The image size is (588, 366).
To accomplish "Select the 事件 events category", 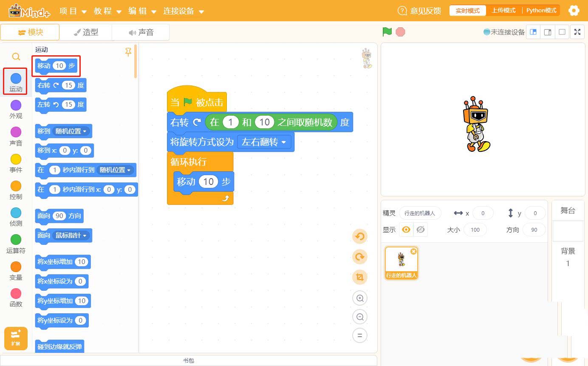I will (x=16, y=163).
